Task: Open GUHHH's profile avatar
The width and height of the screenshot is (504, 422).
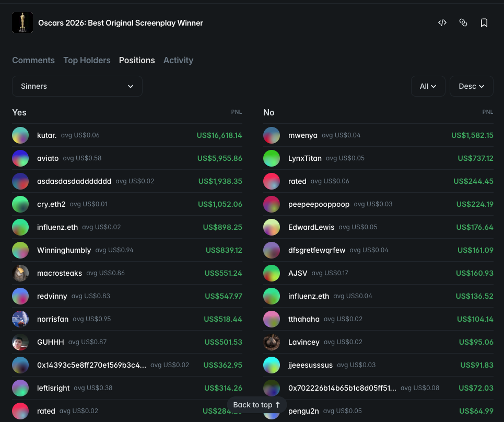Action: 20,342
